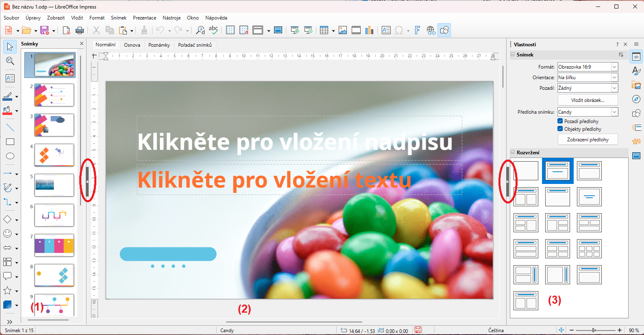This screenshot has width=644, height=335.
Task: Click the 90 % zoom level
Action: pos(634,331)
